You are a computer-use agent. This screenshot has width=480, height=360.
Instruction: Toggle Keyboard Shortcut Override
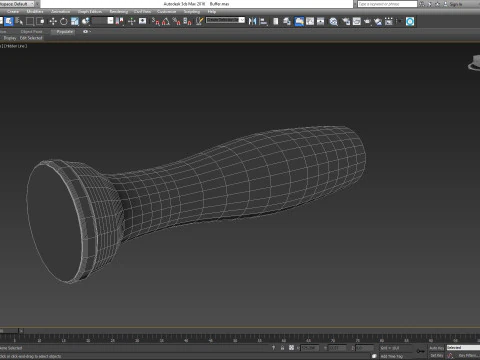(143, 21)
